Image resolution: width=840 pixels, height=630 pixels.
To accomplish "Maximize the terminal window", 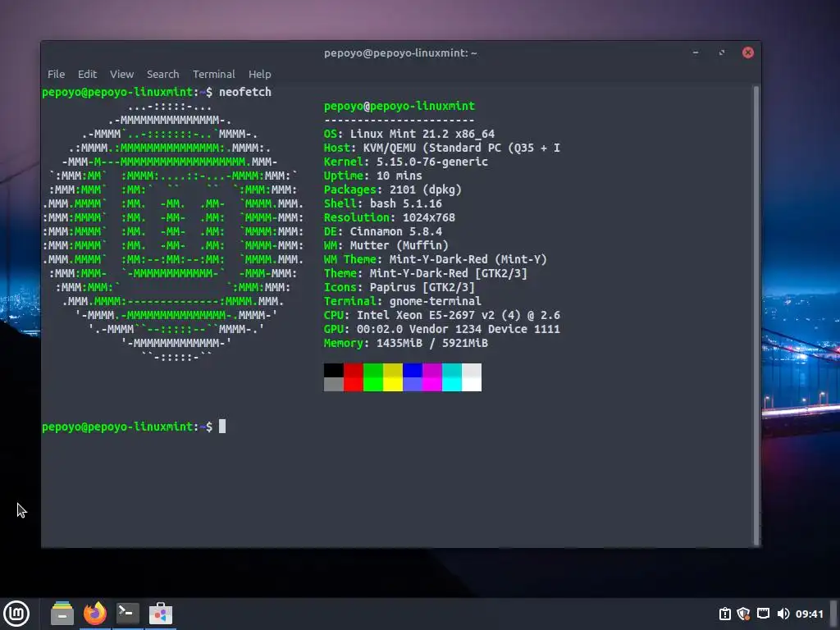I will click(x=722, y=52).
